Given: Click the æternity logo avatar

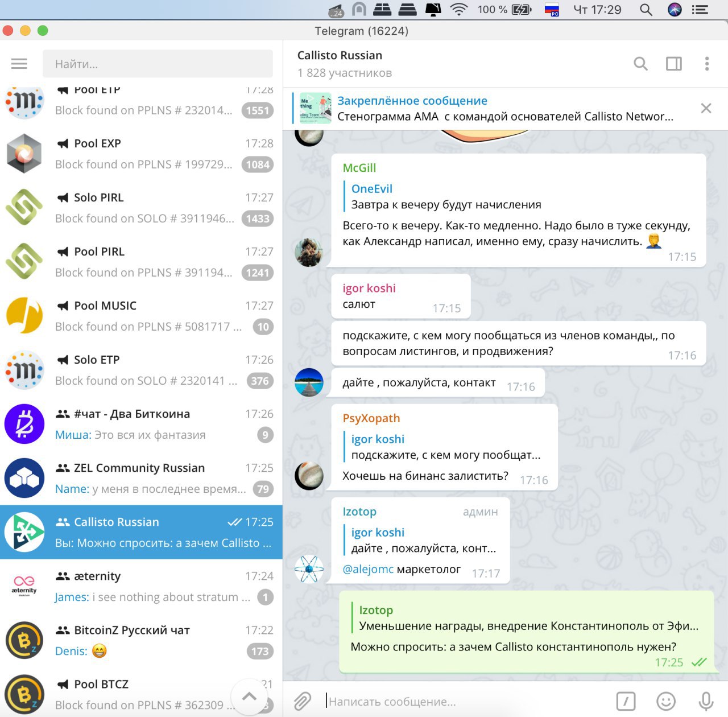Looking at the screenshot, I should click(24, 586).
